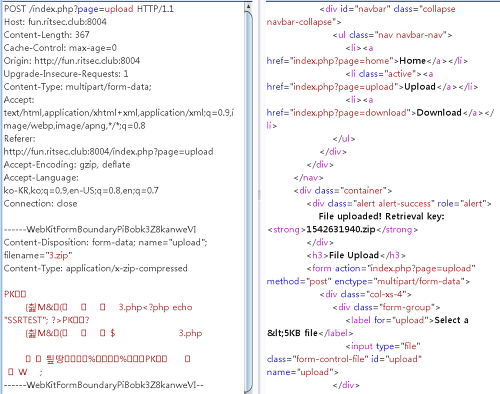Image resolution: width=500 pixels, height=394 pixels.
Task: Click the "SSRTEST" string in the zip body
Action: tap(26, 321)
